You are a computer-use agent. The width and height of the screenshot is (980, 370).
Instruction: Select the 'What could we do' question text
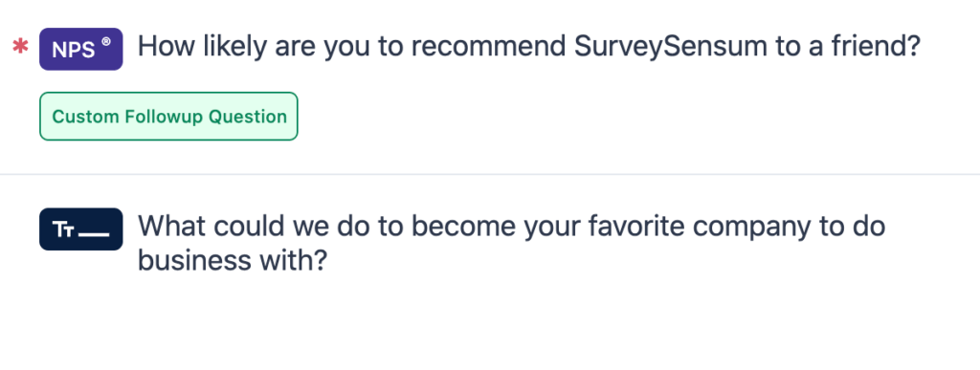click(x=511, y=244)
